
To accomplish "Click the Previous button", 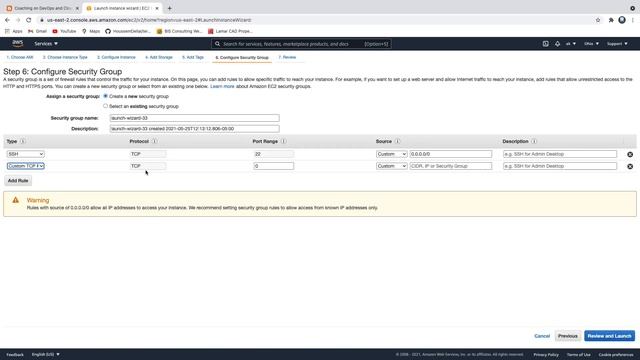I will click(567, 336).
